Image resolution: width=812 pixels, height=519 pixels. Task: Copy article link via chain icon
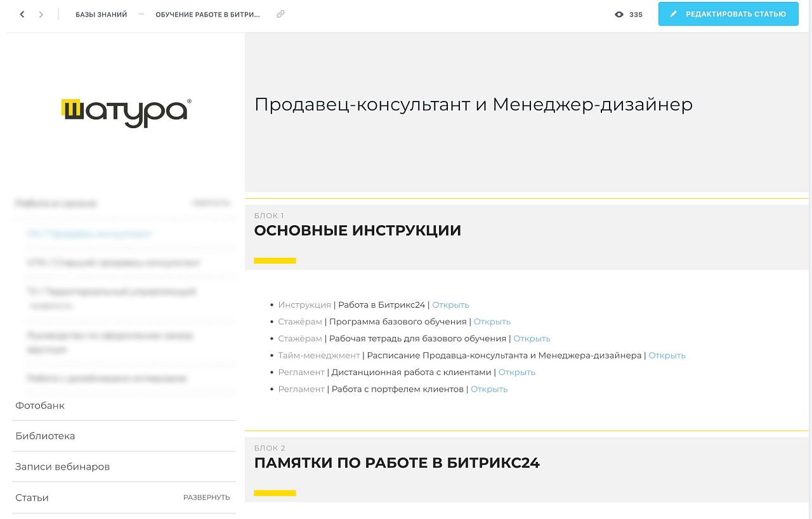click(280, 14)
